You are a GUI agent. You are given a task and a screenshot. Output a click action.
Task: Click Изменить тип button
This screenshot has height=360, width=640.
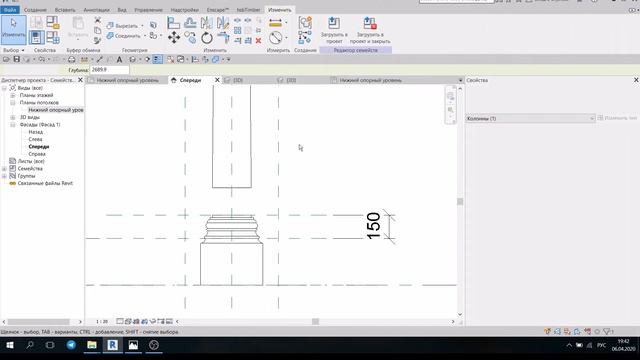(617, 118)
